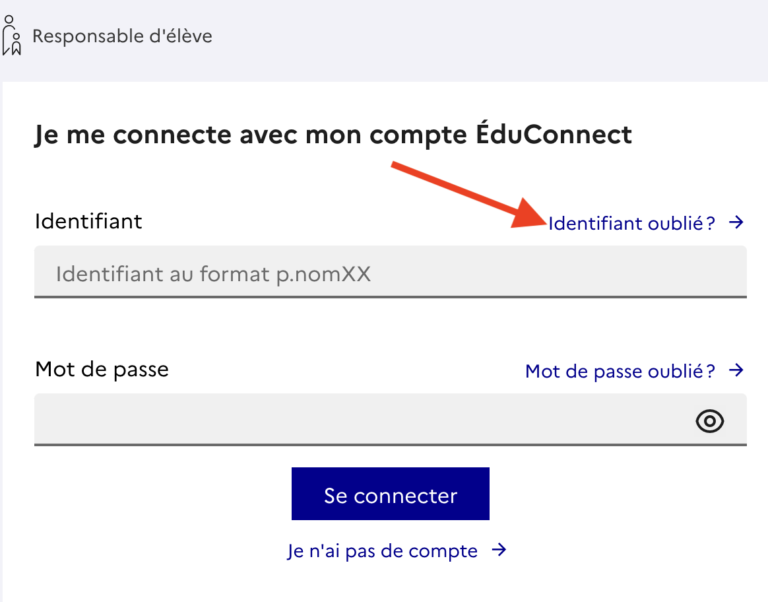Select the Responsable d'élève profile label
Image resolution: width=768 pixels, height=602 pixels.
click(122, 36)
